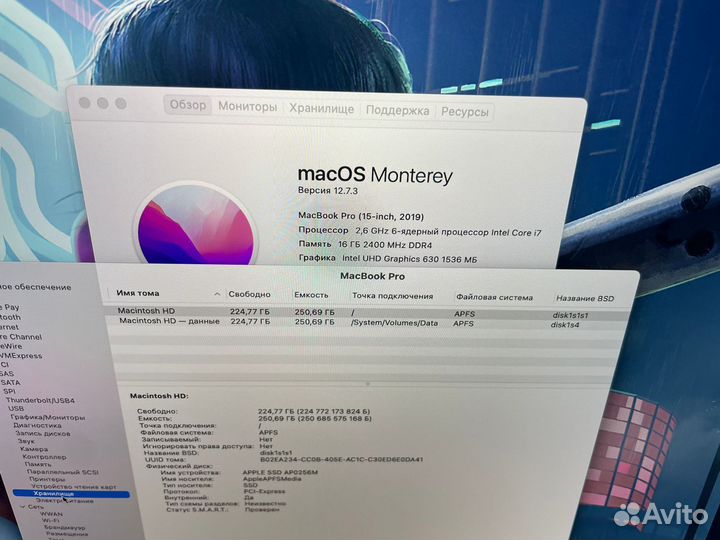Select Thunderbolt/USB4 in the sidebar
Image resolution: width=720 pixels, height=540 pixels.
pos(40,400)
